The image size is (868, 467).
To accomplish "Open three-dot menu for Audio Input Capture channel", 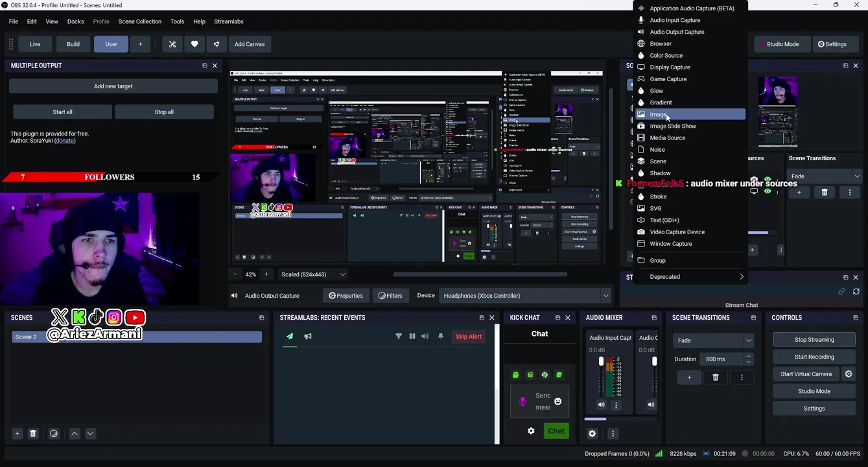I will pos(616,405).
